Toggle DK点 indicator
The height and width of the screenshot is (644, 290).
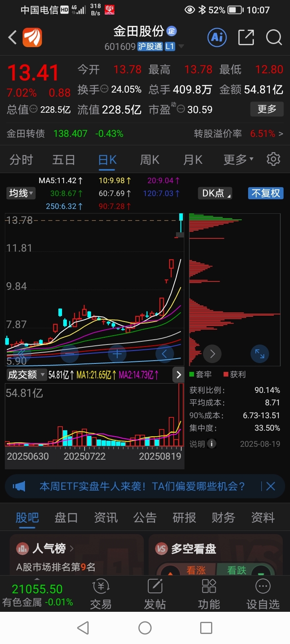tap(215, 193)
